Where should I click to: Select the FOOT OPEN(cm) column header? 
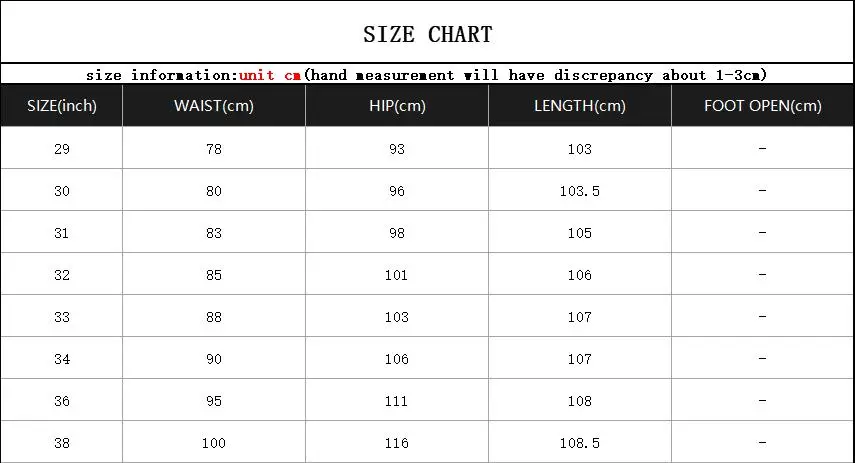coord(762,106)
